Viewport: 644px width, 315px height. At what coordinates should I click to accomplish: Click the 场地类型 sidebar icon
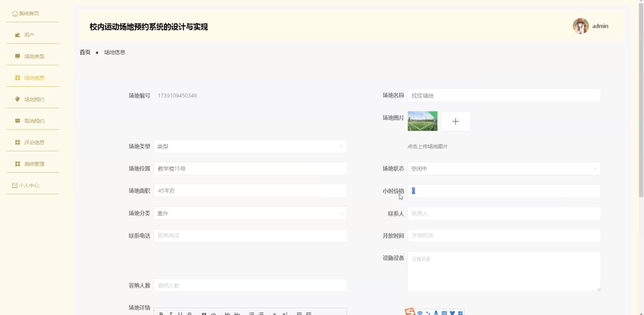(x=17, y=56)
